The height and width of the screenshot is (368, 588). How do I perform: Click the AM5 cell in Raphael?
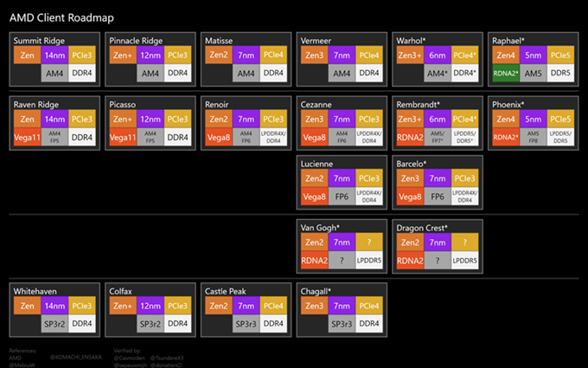click(x=534, y=74)
